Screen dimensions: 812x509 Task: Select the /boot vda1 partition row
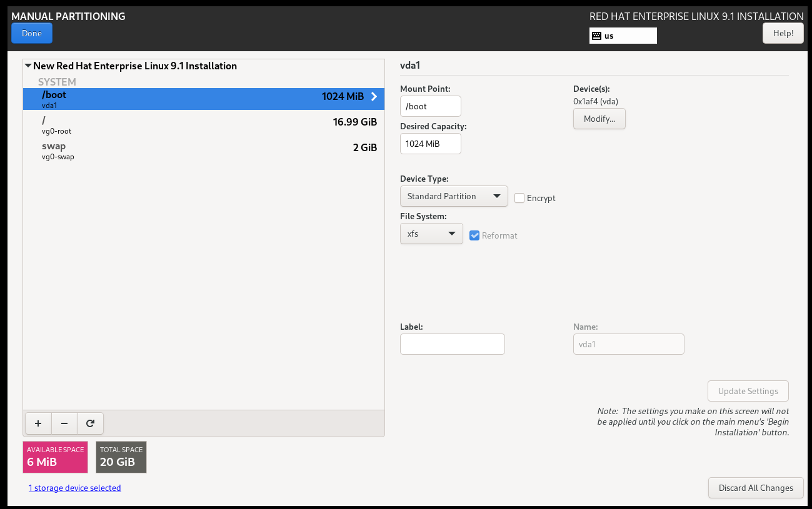click(x=204, y=99)
